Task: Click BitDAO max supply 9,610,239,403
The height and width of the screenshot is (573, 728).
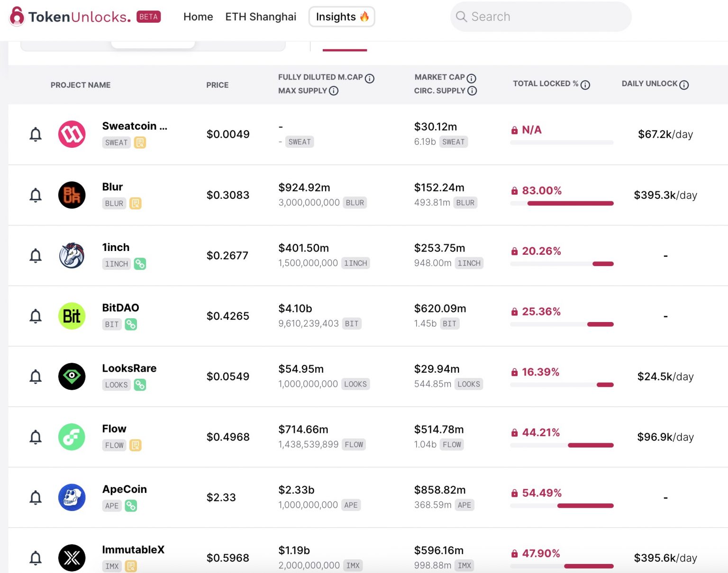Action: coord(309,323)
